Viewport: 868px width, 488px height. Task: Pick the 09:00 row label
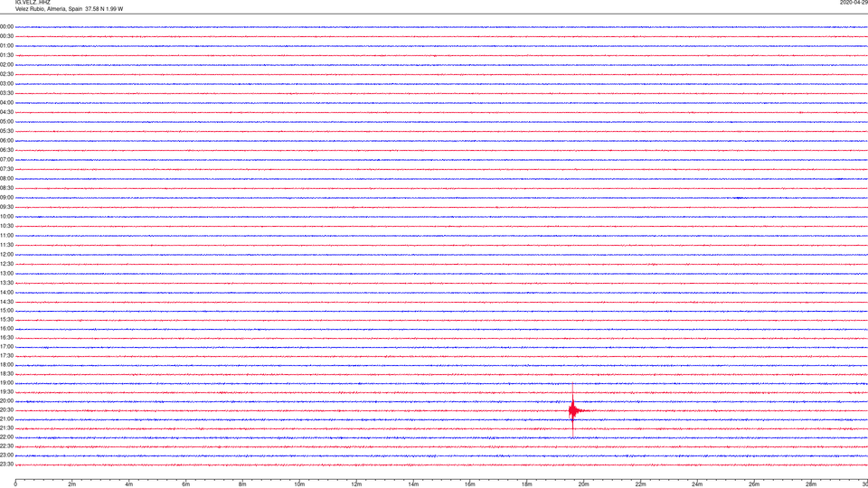tap(6, 198)
